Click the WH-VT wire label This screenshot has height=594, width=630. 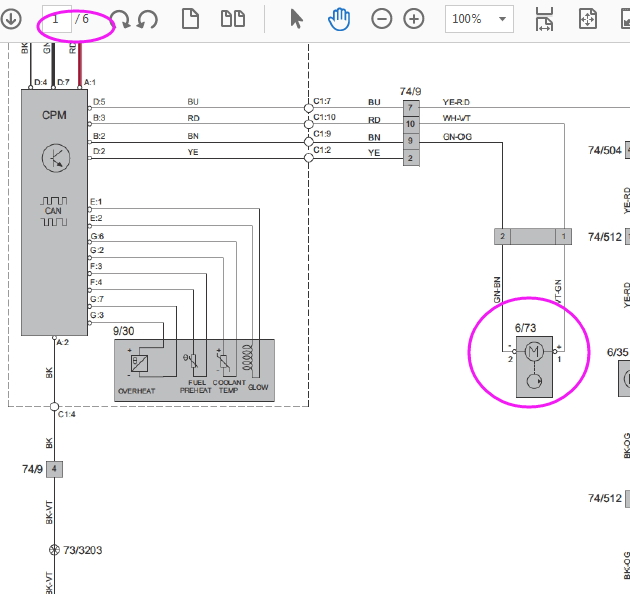[x=456, y=118]
